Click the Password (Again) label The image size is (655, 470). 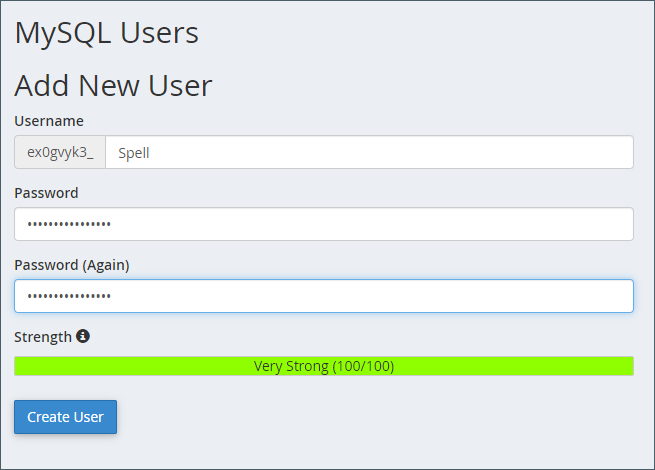point(72,265)
